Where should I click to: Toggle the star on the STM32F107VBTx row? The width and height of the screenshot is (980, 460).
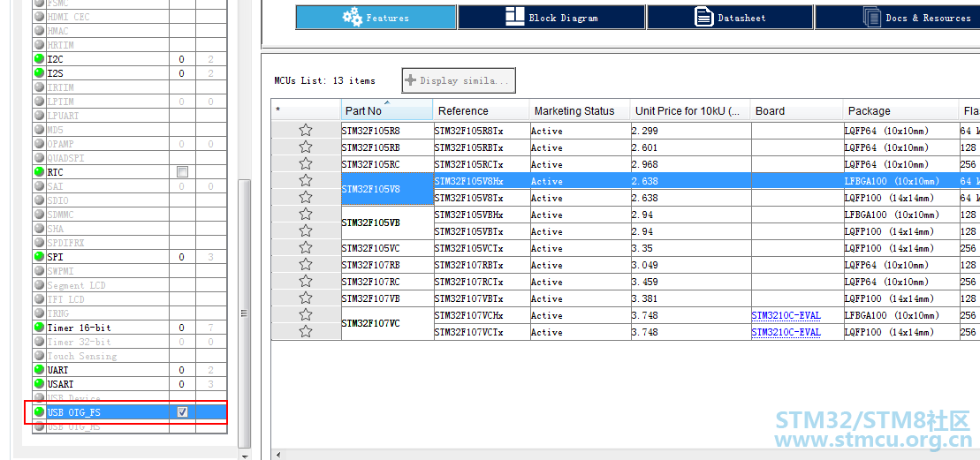(x=306, y=298)
